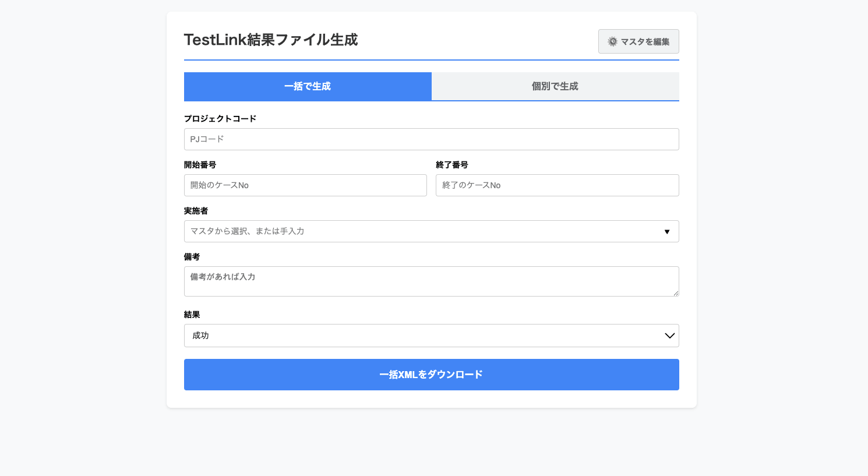Screen dimensions: 868x476
Task: Expand the 実施者 dropdown arrow
Action: [667, 232]
